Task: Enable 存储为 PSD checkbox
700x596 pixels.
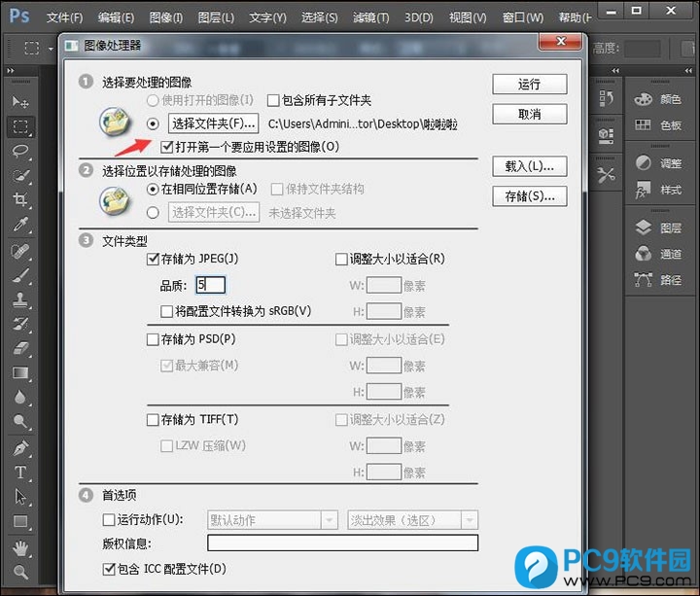Action: click(x=153, y=339)
